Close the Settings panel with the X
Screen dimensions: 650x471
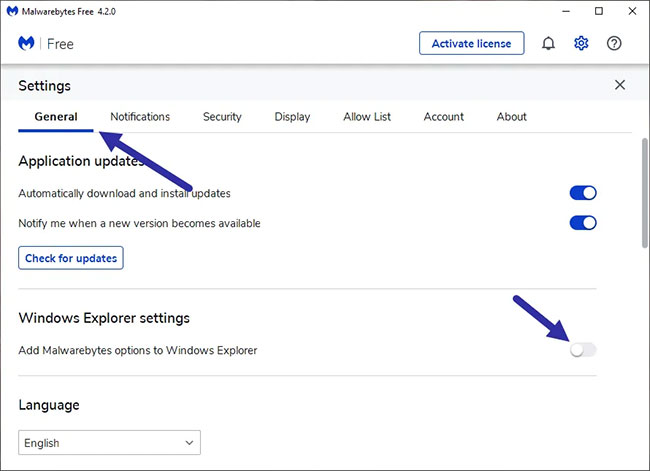tap(620, 85)
